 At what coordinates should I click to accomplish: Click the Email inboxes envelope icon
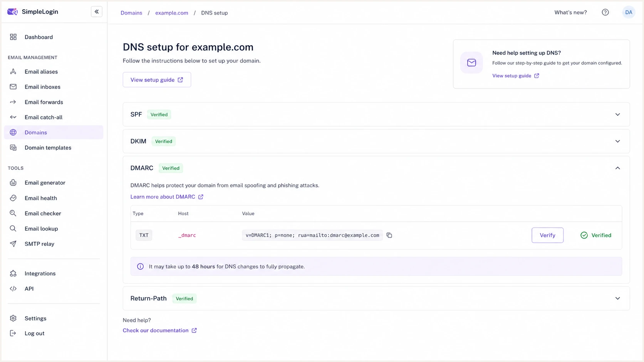coord(13,87)
